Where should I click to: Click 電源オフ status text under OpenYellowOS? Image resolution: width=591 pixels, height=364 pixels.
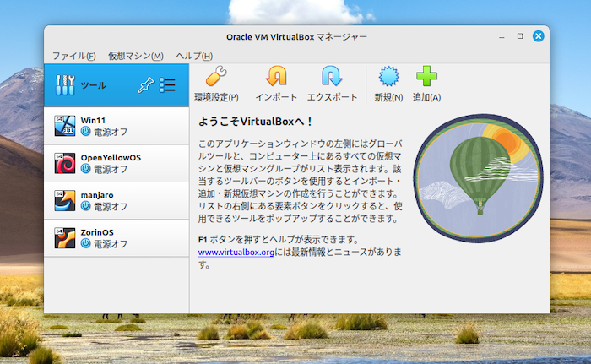(x=111, y=170)
